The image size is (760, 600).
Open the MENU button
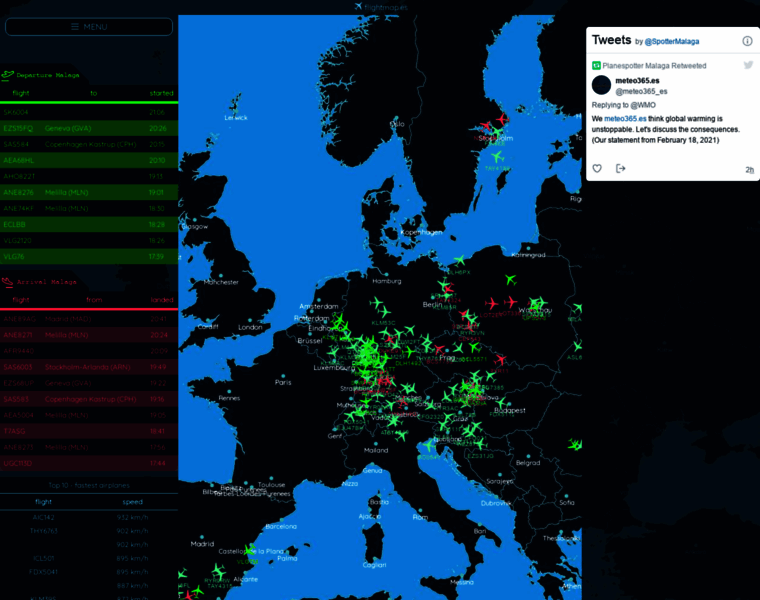click(x=89, y=27)
